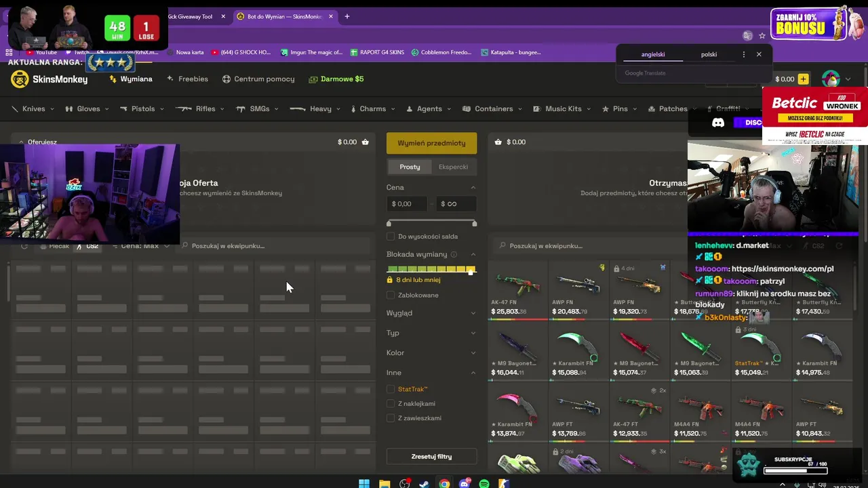868x488 pixels.
Task: Click the trade lock days slider handle
Action: click(471, 271)
